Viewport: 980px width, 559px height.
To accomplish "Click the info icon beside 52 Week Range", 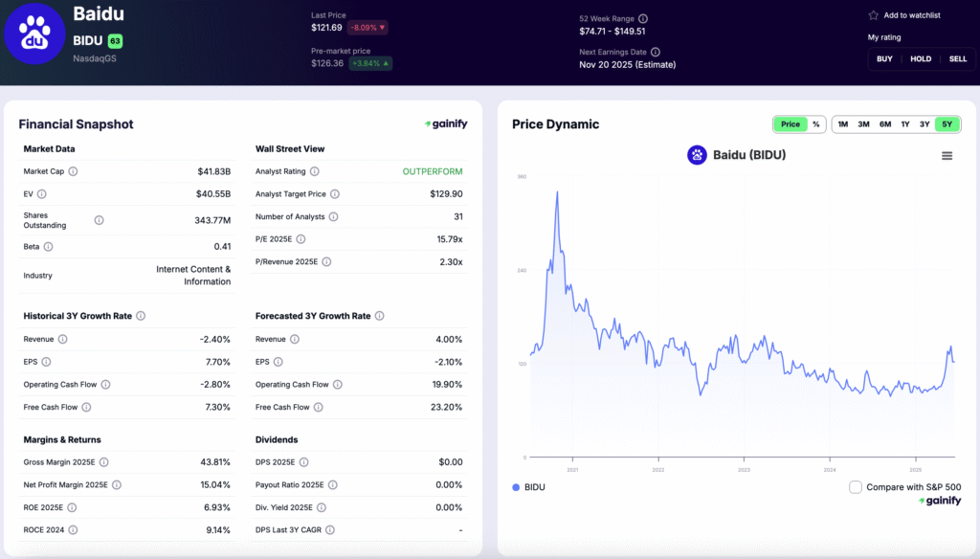I will click(x=643, y=18).
